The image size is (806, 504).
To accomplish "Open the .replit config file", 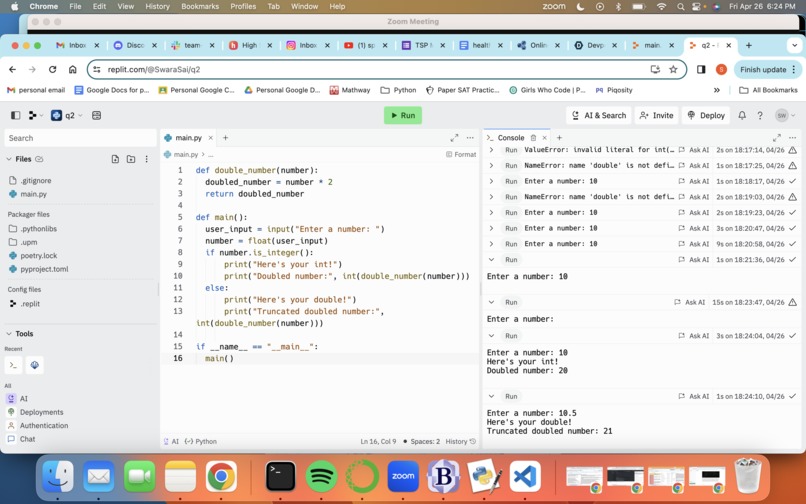I will (x=30, y=303).
